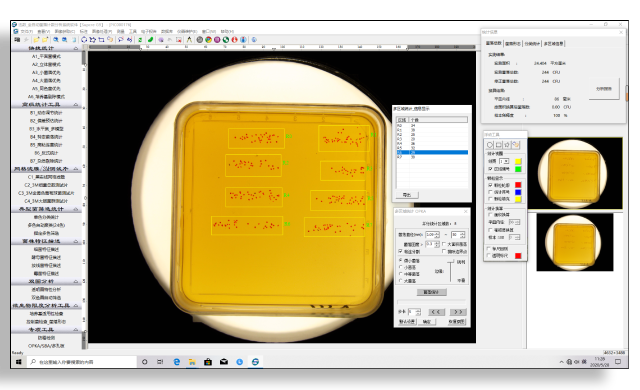640x390 pixels.
Task: Choose the circular region selection tool in toolbar
Action: 84,40
